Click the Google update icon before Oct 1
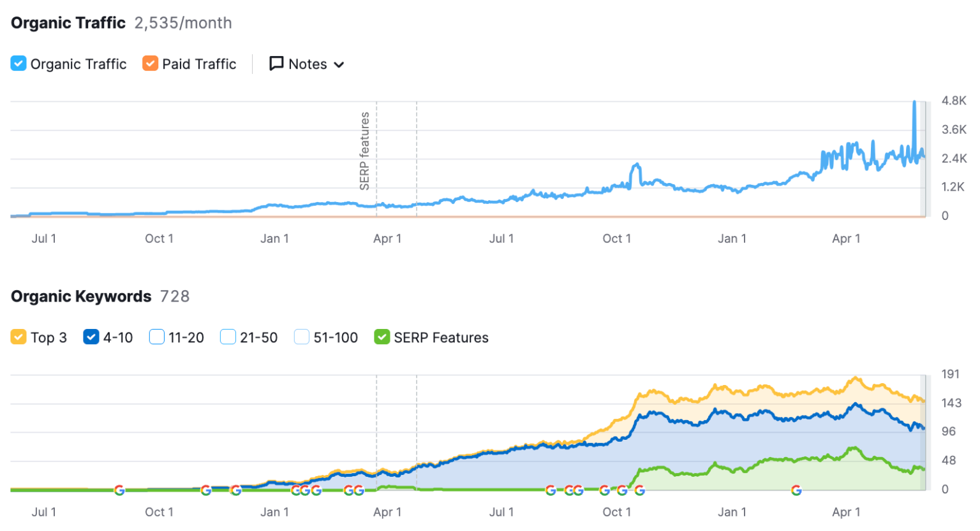 tap(604, 490)
